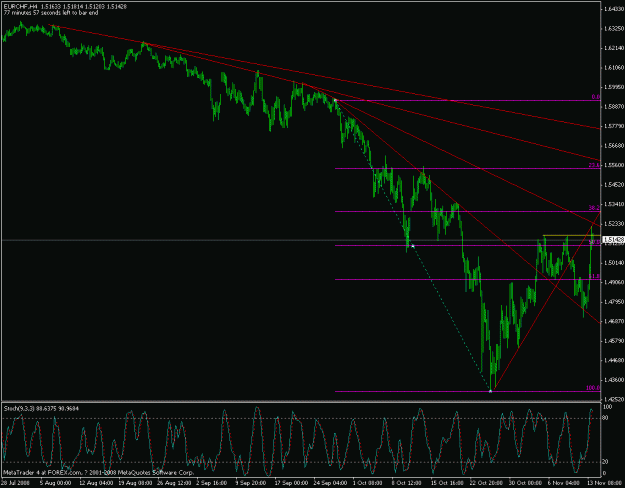This screenshot has width=625, height=488.
Task: Click the '24 Sep 04:00' time label
Action: pyautogui.click(x=330, y=483)
